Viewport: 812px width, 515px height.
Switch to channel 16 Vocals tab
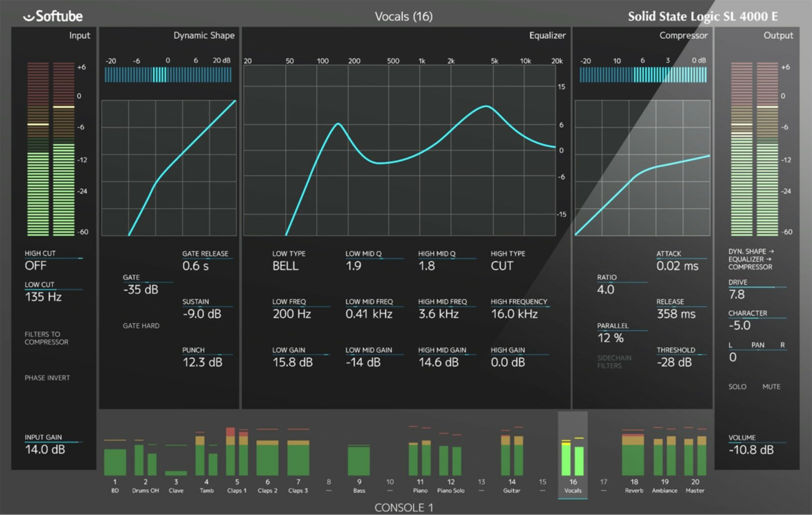click(573, 486)
